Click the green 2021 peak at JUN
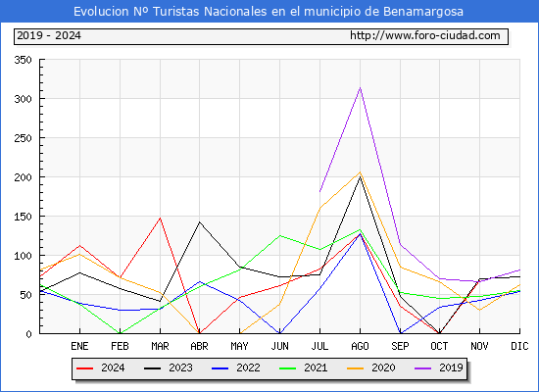Image resolution: width=539 pixels, height=392 pixels. (x=280, y=235)
